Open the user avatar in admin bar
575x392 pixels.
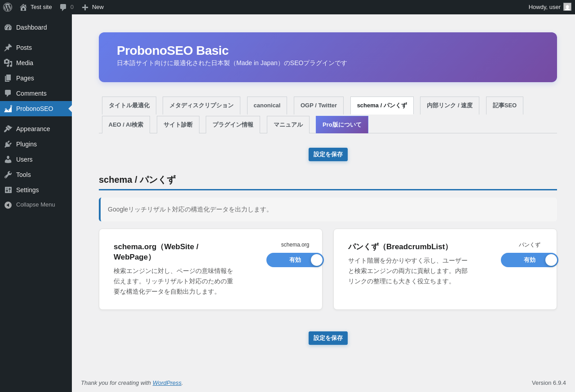tap(567, 7)
